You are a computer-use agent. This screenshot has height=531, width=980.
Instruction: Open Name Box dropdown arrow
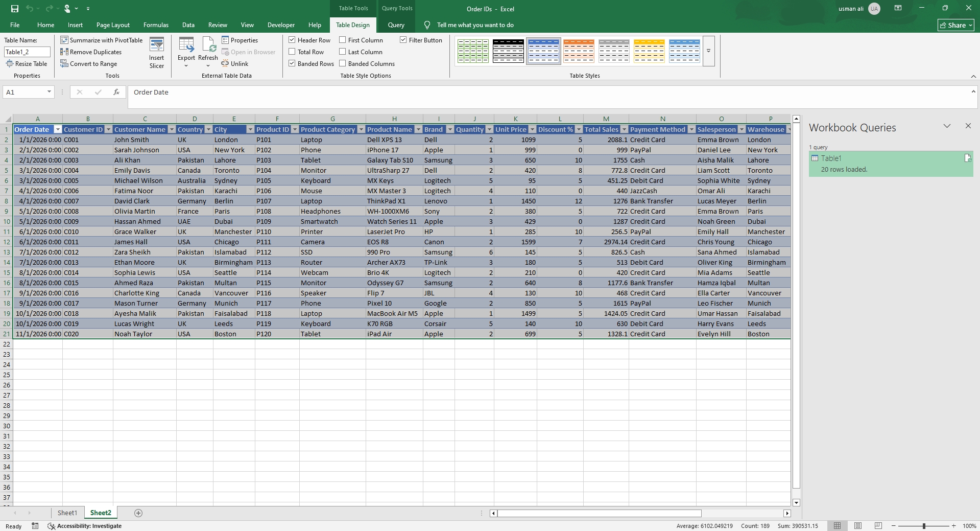point(49,92)
